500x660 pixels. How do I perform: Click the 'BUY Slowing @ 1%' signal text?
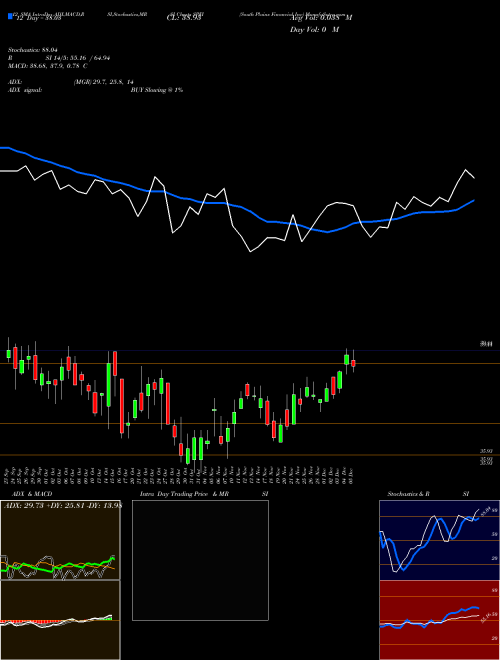coord(157,90)
